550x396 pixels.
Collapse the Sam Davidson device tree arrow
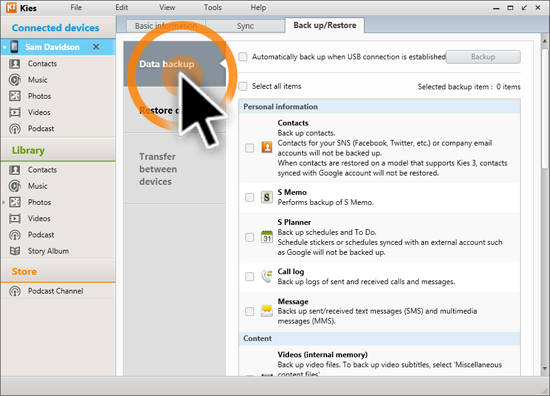(5, 47)
